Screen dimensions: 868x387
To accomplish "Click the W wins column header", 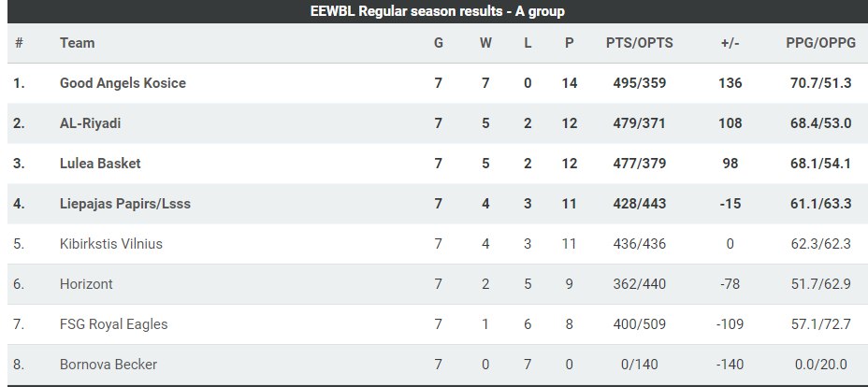I will [485, 43].
